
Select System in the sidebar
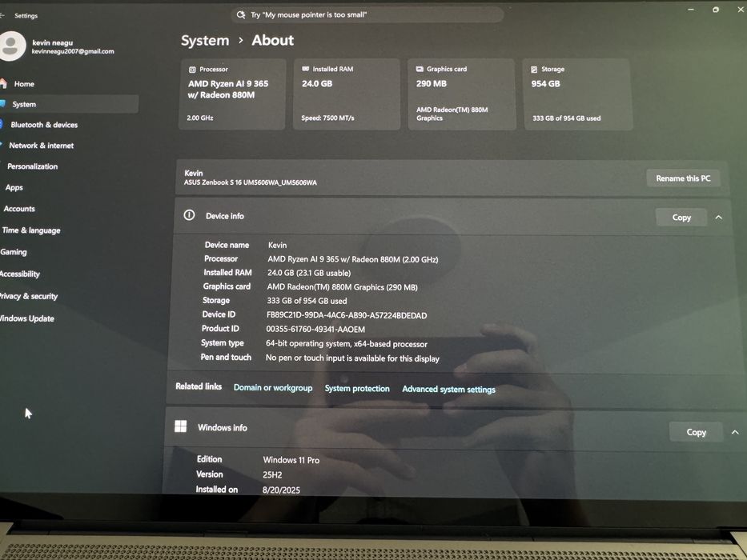click(69, 104)
